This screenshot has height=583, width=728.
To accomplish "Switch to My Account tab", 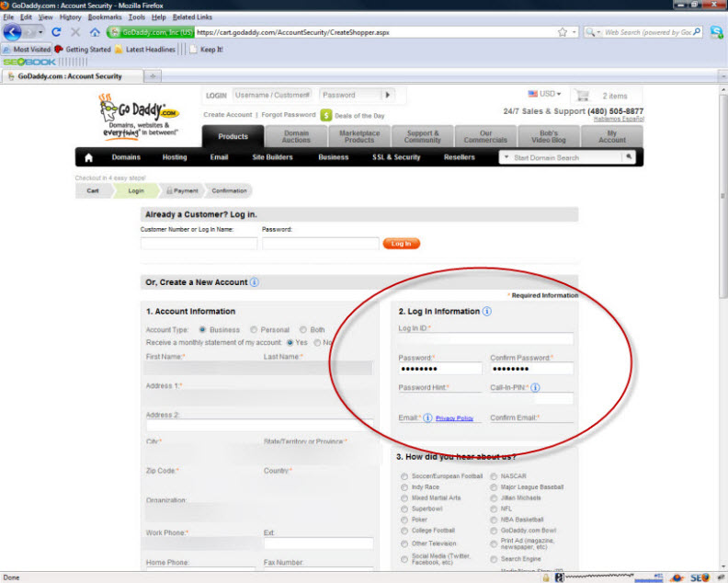I will [612, 137].
